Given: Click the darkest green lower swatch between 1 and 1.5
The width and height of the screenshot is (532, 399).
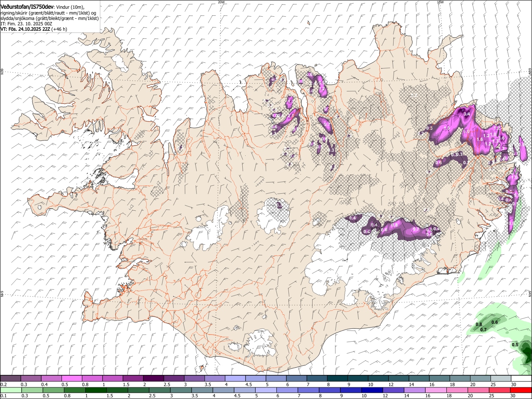Looking at the screenshot, I should [x=96, y=390].
